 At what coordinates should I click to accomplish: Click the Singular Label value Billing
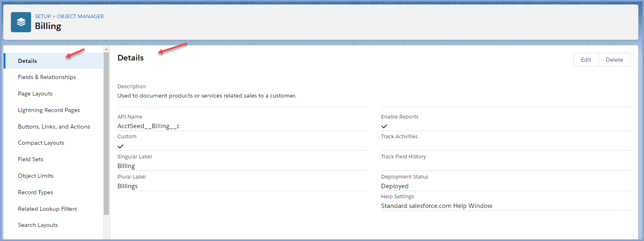126,166
